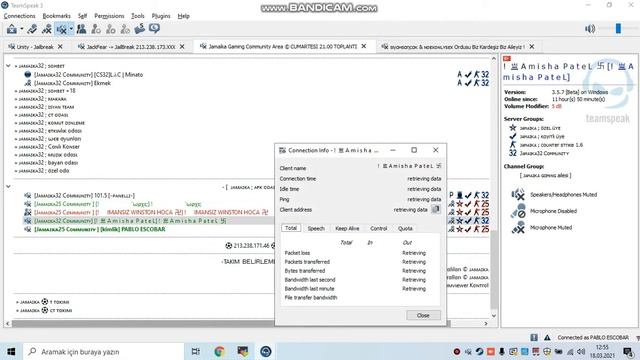Viewport: 640px width, 360px height.
Task: Select the JAMAIKA T TOKIMI channel
Action: [x=42, y=302]
